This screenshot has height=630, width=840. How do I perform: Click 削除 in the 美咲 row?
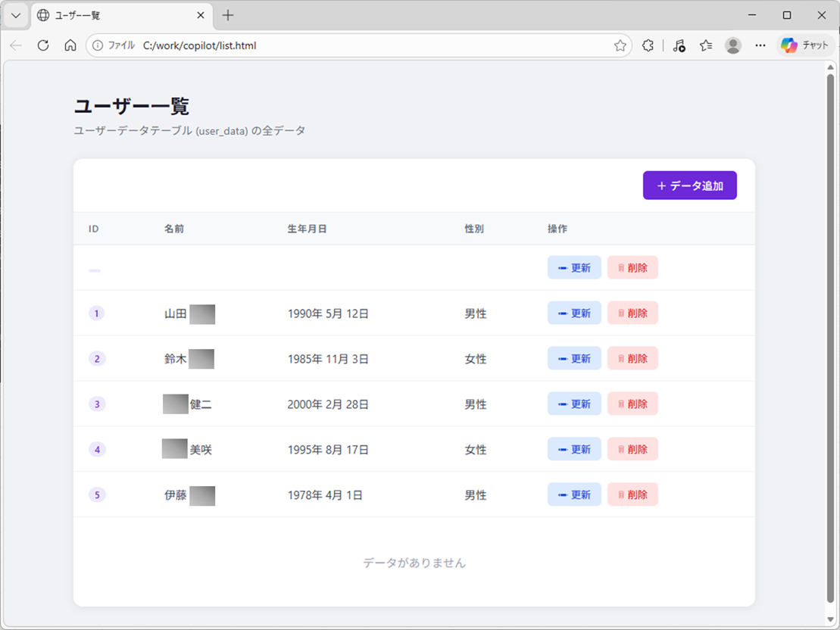[x=632, y=449]
